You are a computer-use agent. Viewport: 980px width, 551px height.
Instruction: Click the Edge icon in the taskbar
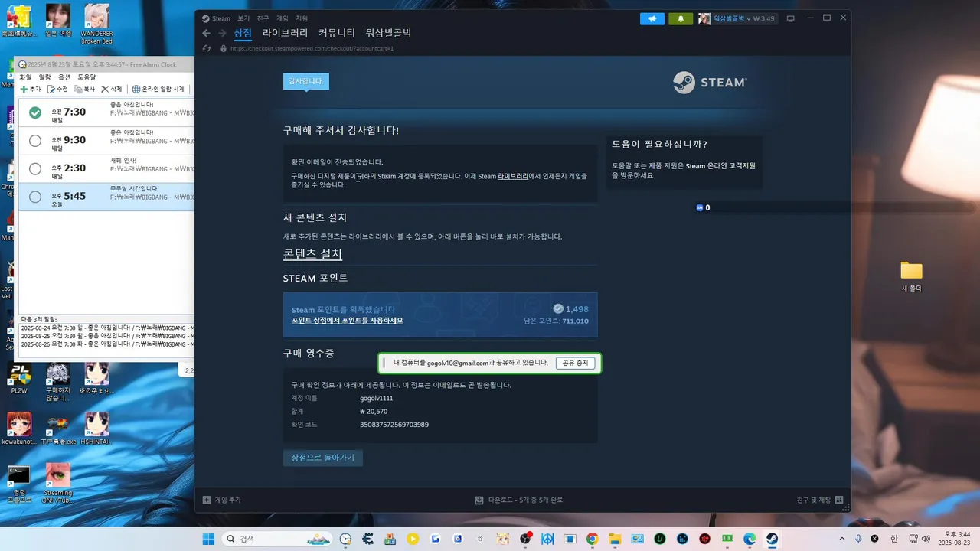point(750,539)
